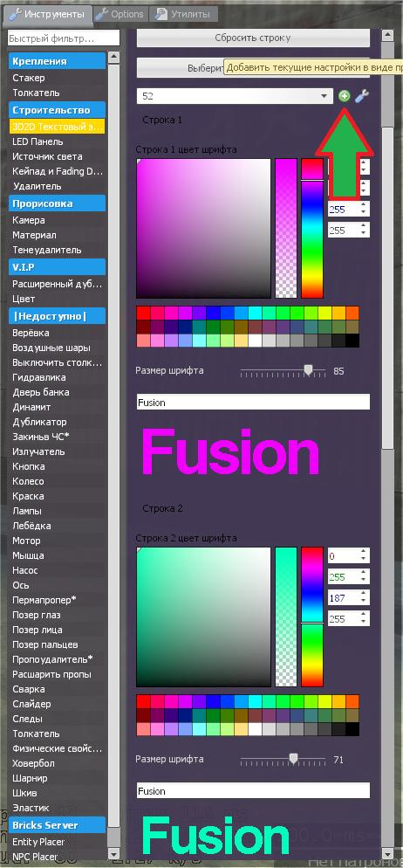Open the preset dropdown showing 52

tap(235, 96)
